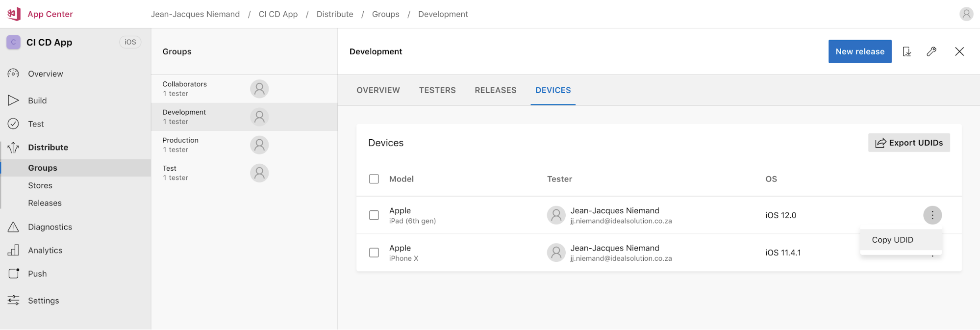This screenshot has height=330, width=980.
Task: Click the download icon beside New release
Action: tap(906, 51)
